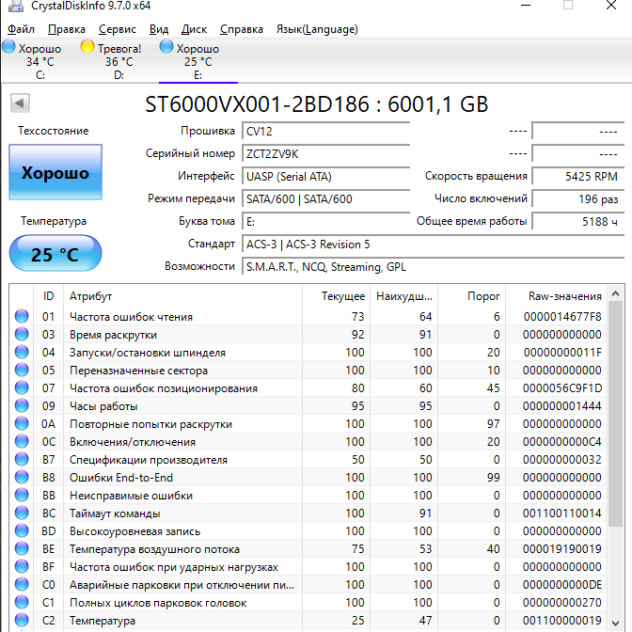Click the blue status orb for drive C:
632x632 pixels.
point(10,47)
